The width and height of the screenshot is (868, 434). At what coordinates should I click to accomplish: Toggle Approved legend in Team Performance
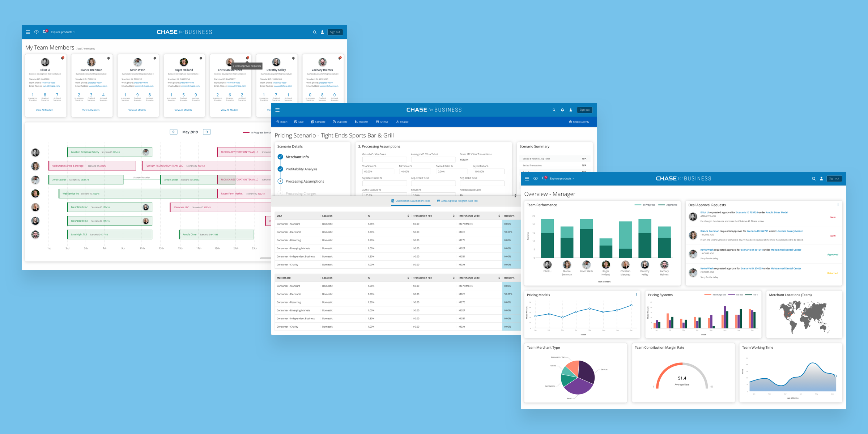tap(668, 205)
